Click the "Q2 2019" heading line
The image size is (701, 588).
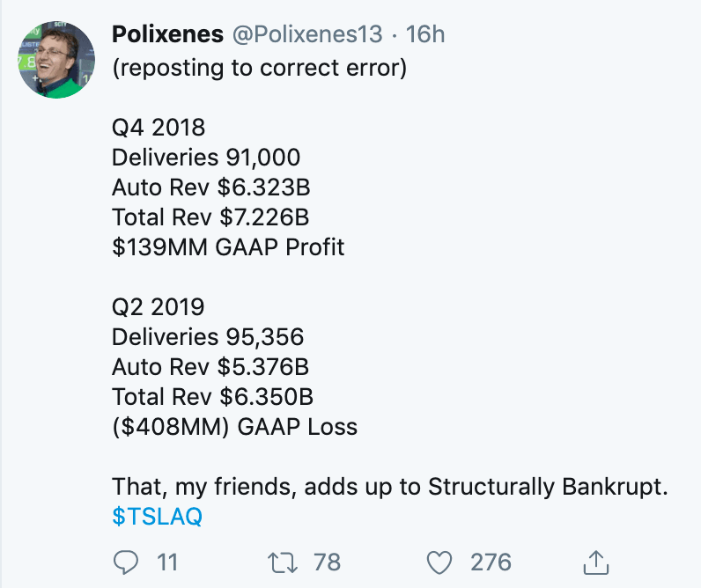[159, 307]
